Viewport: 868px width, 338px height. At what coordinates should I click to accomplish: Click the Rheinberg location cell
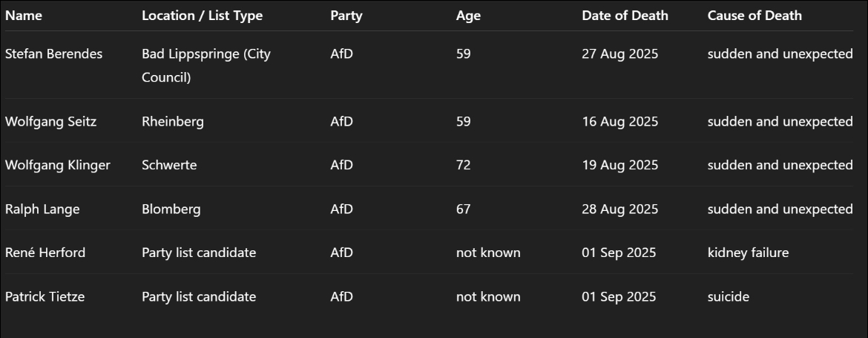coord(173,122)
